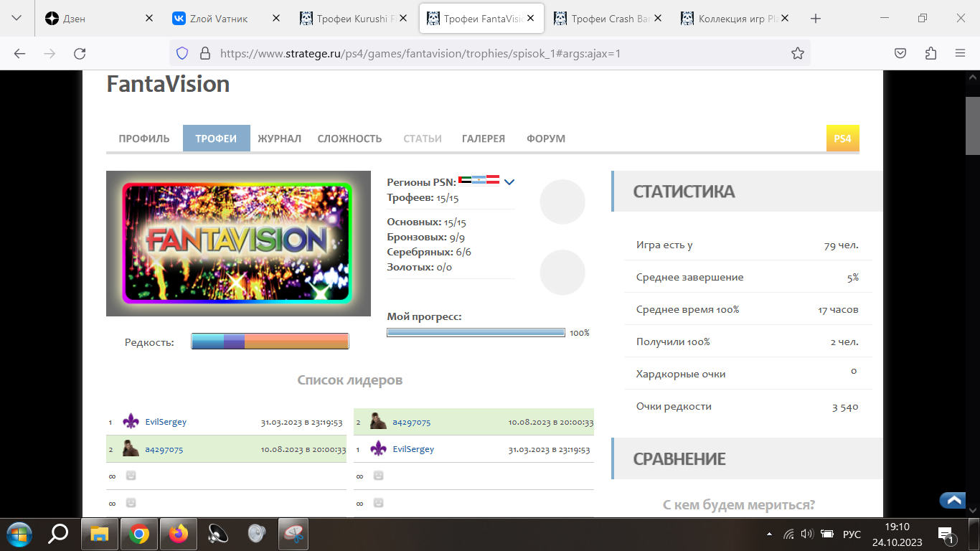Close the Zлой Vатник tab
The width and height of the screenshot is (980, 551).
click(x=276, y=19)
